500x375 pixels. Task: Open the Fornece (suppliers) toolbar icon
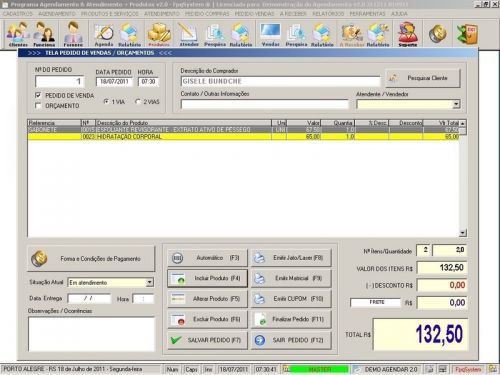[x=73, y=34]
